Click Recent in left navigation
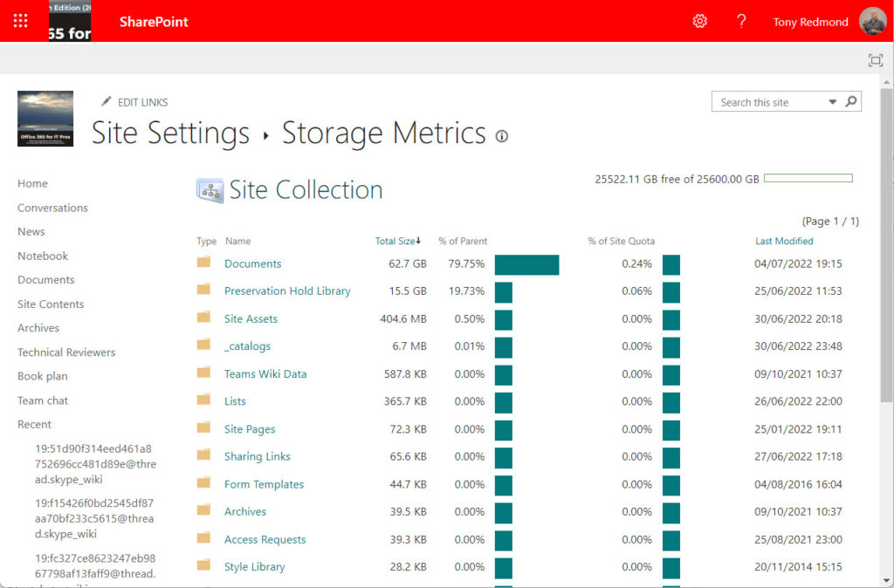This screenshot has height=588, width=894. (34, 425)
